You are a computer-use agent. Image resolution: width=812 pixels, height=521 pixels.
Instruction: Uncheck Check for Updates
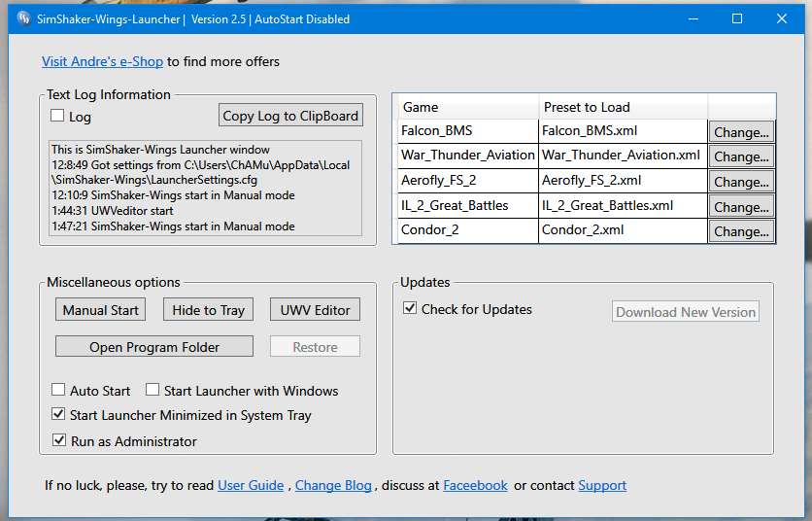point(410,308)
